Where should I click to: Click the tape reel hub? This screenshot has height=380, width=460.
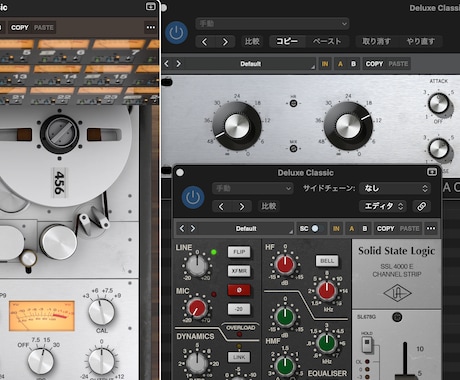59,133
